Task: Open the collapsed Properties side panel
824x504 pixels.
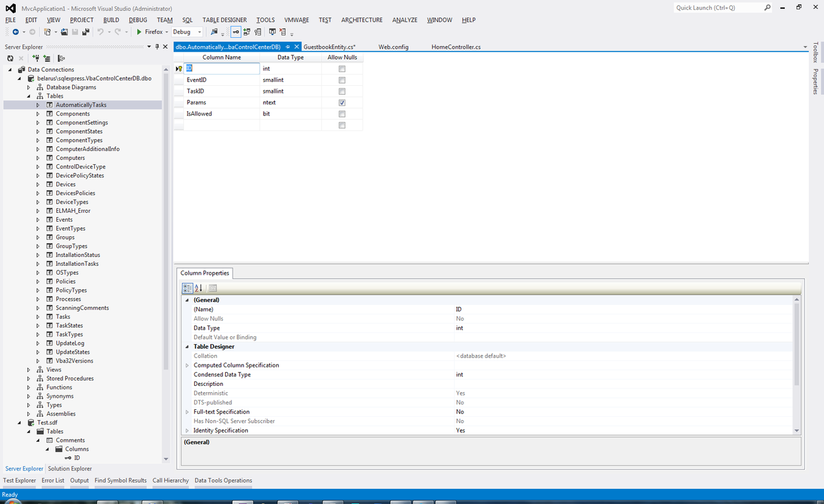Action: click(815, 82)
